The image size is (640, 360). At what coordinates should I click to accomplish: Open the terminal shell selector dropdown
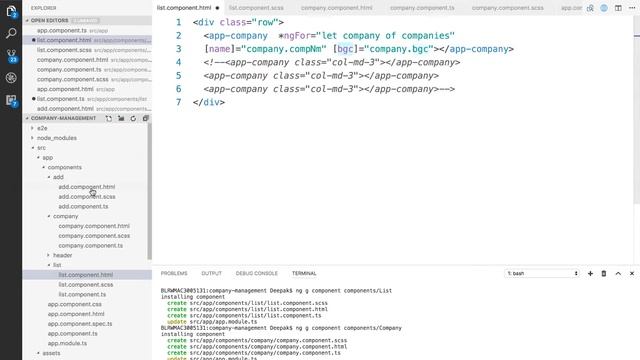(x=542, y=273)
